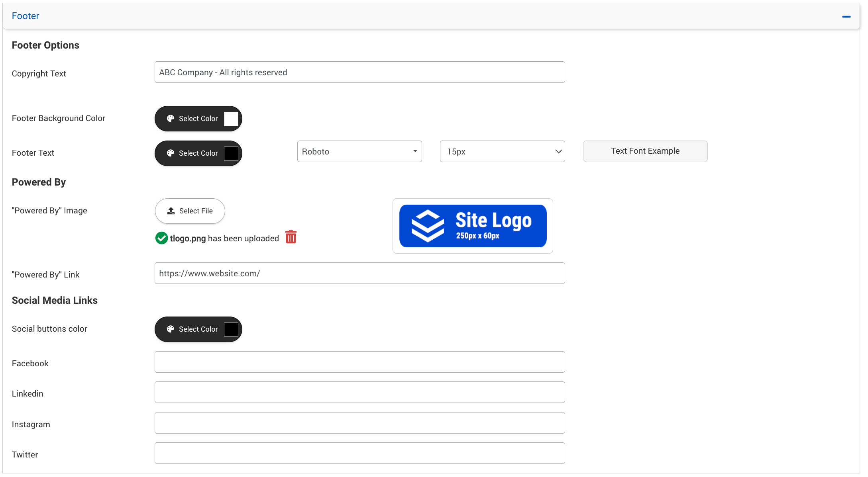Click white swatch for Footer Background Color
This screenshot has width=868, height=477.
pyautogui.click(x=231, y=119)
